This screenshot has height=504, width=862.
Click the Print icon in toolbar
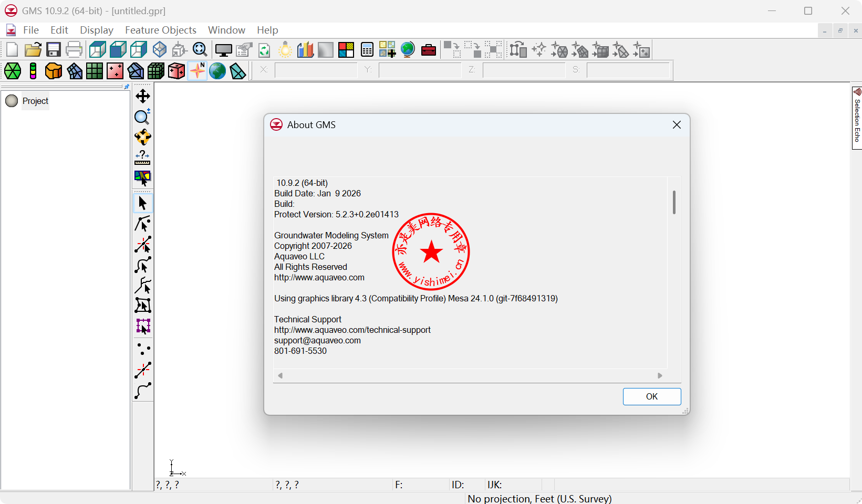click(74, 50)
